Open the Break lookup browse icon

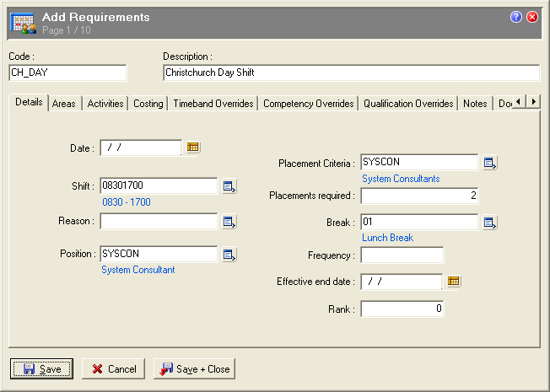click(x=489, y=223)
